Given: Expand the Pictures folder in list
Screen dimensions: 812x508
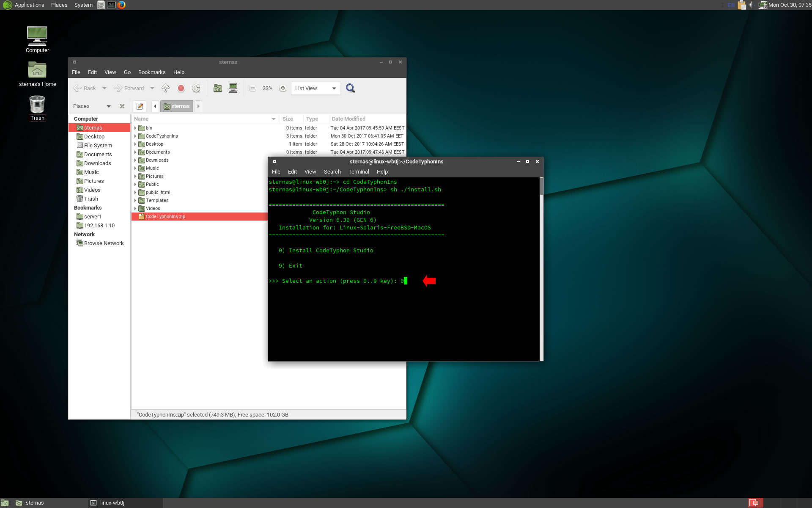Looking at the screenshot, I should point(135,176).
